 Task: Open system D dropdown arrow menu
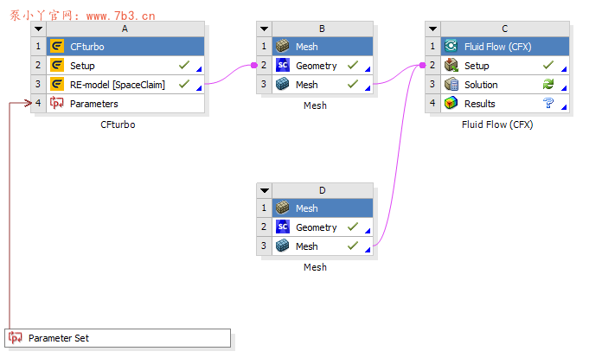[x=265, y=190]
